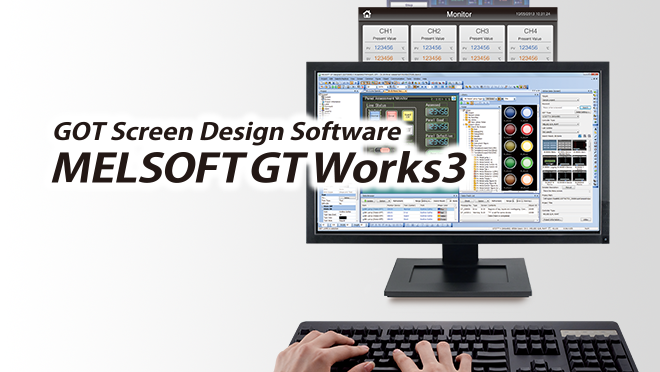This screenshot has height=372, width=660.
Task: Select the 'Line Status' label on canvas
Action: 376,105
